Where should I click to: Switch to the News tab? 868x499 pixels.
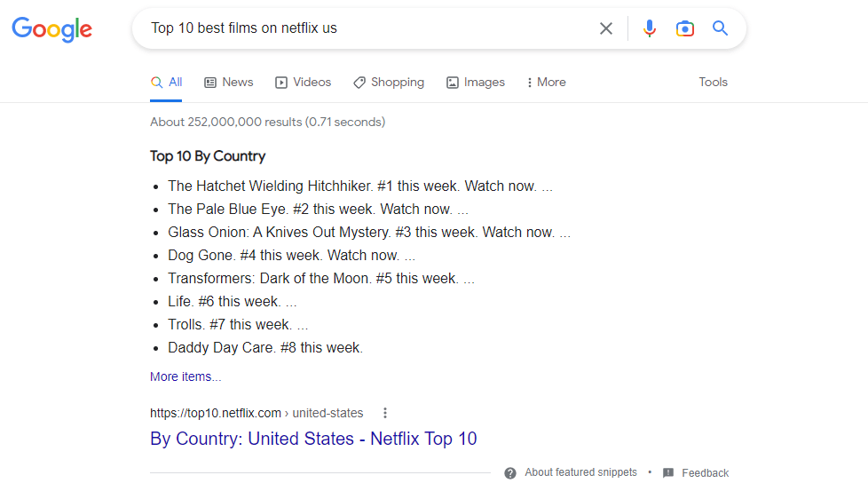pyautogui.click(x=229, y=82)
